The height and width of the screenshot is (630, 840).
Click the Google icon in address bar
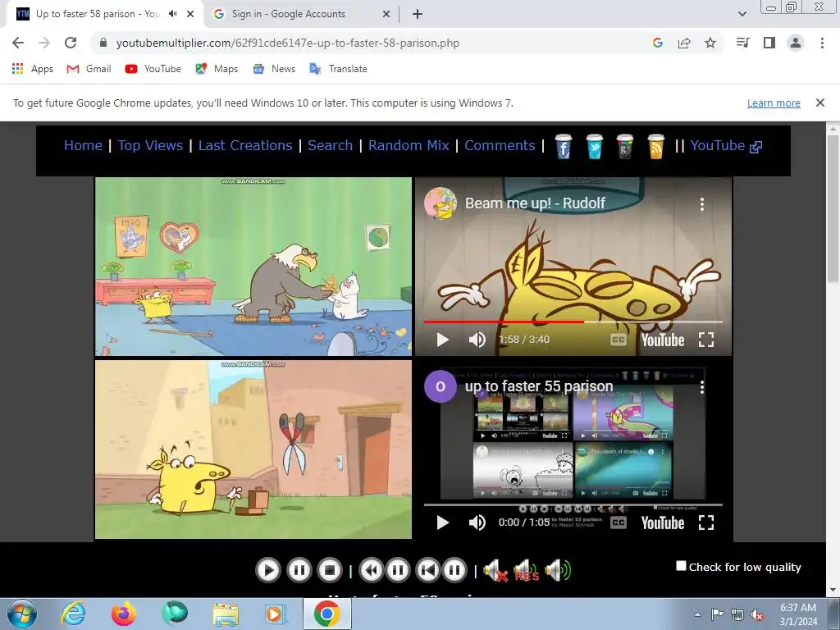pyautogui.click(x=658, y=43)
